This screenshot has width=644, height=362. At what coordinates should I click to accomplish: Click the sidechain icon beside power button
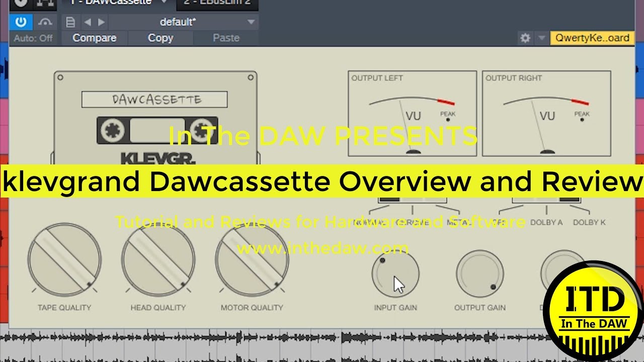point(46,22)
